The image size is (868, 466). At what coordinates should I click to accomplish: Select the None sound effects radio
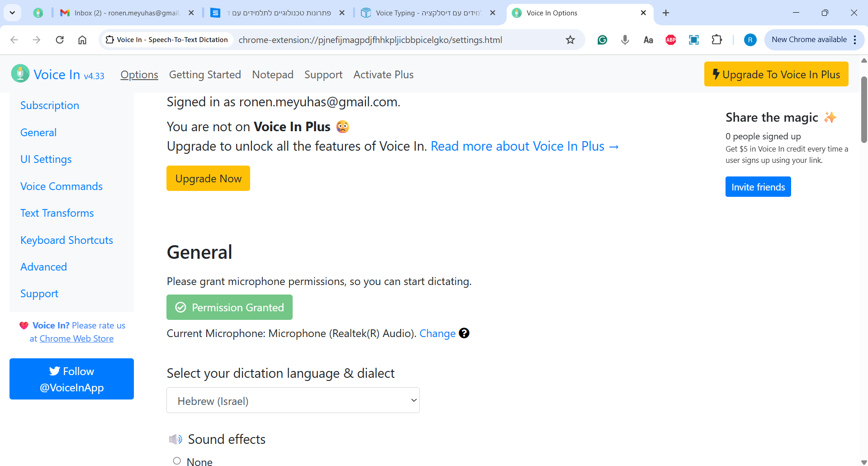[x=177, y=461]
